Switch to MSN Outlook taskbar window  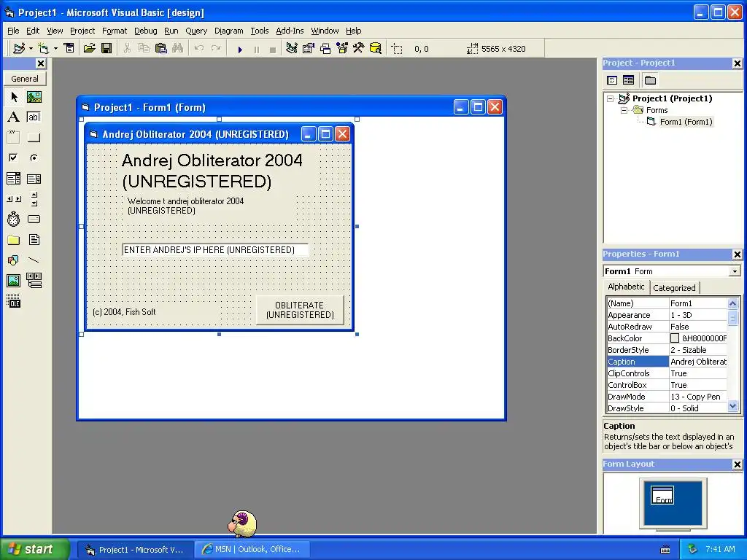252,549
